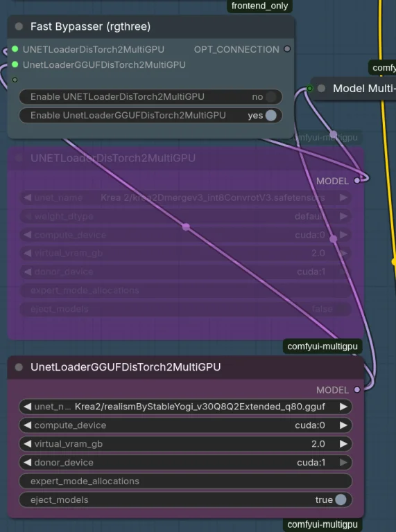Click the comfyui-multigpu badge below the GGUF loader
Viewport: 396px width, 532px height.
(322, 524)
